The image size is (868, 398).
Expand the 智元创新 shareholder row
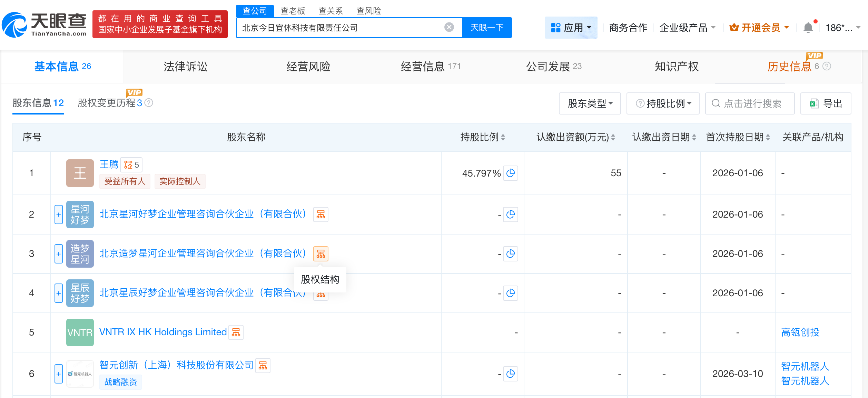point(58,374)
